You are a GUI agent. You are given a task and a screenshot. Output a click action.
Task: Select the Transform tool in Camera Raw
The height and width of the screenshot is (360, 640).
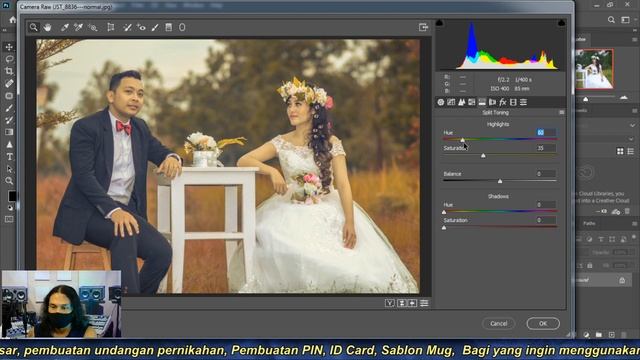[111, 27]
